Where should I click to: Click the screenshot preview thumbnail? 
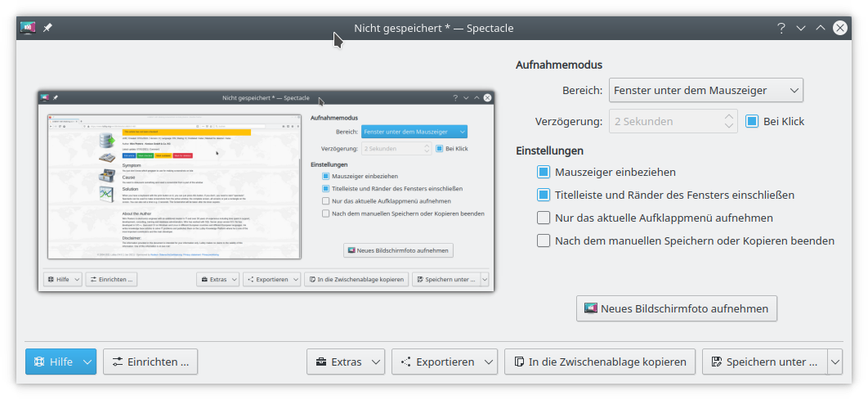266,191
